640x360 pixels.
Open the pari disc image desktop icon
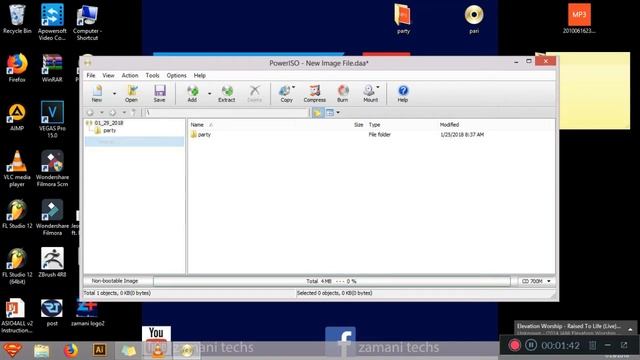click(474, 19)
